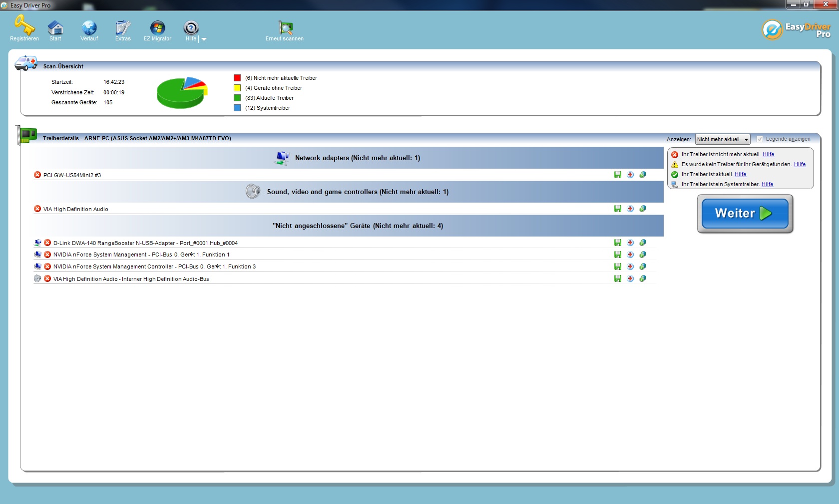The width and height of the screenshot is (839, 504).
Task: Open Hilfe link for outdated driver legend
Action: pos(768,155)
